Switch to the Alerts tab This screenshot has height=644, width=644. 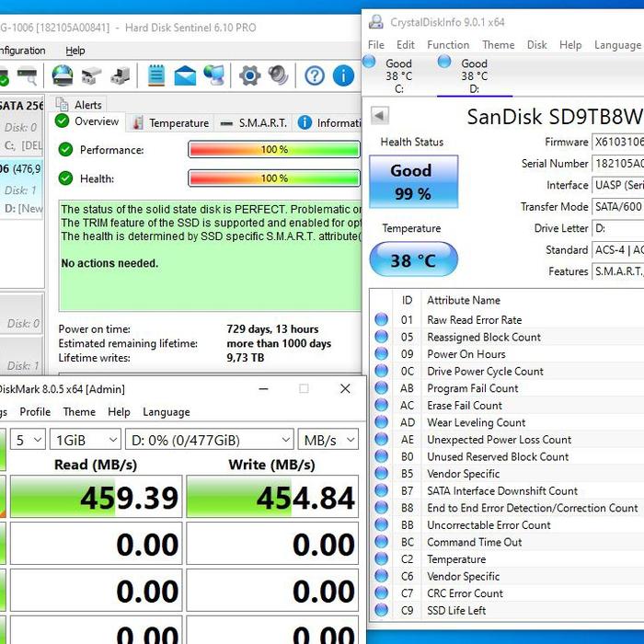79,105
